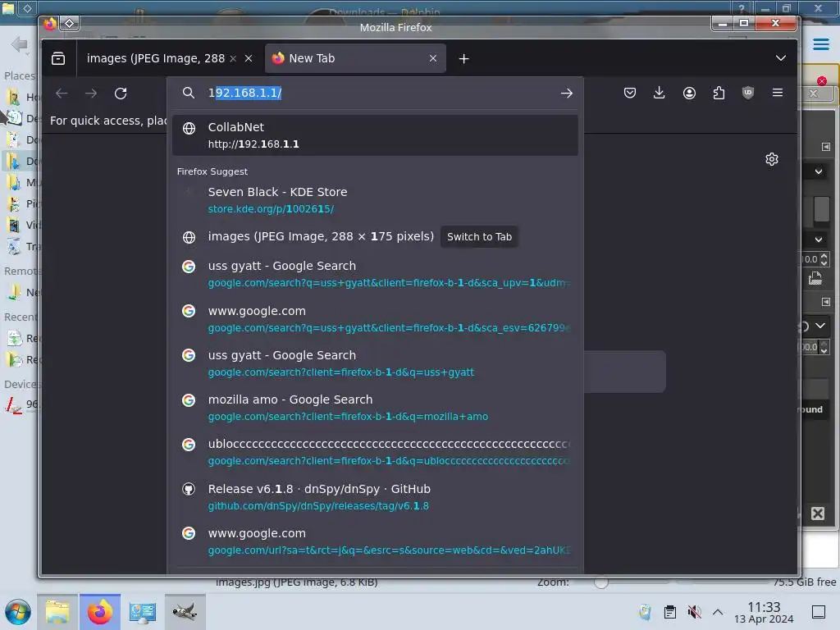Image resolution: width=840 pixels, height=630 pixels.
Task: Open the system settings taskbar icon
Action: coord(143,612)
